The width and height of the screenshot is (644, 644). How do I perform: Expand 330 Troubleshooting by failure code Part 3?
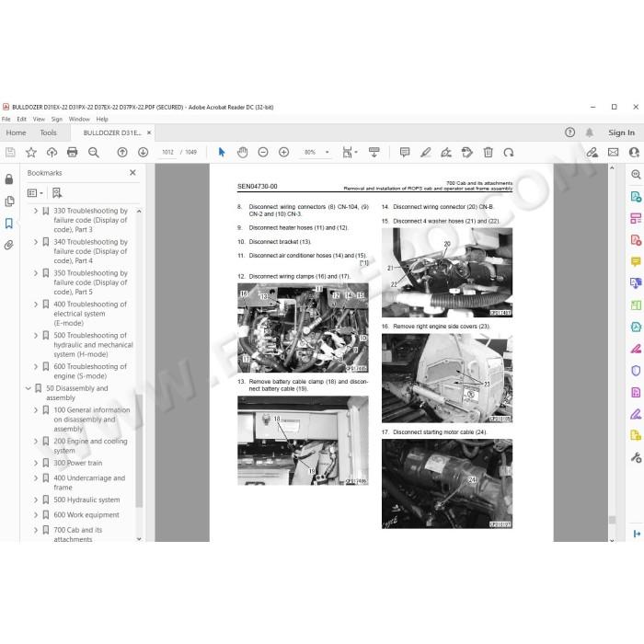coord(36,211)
